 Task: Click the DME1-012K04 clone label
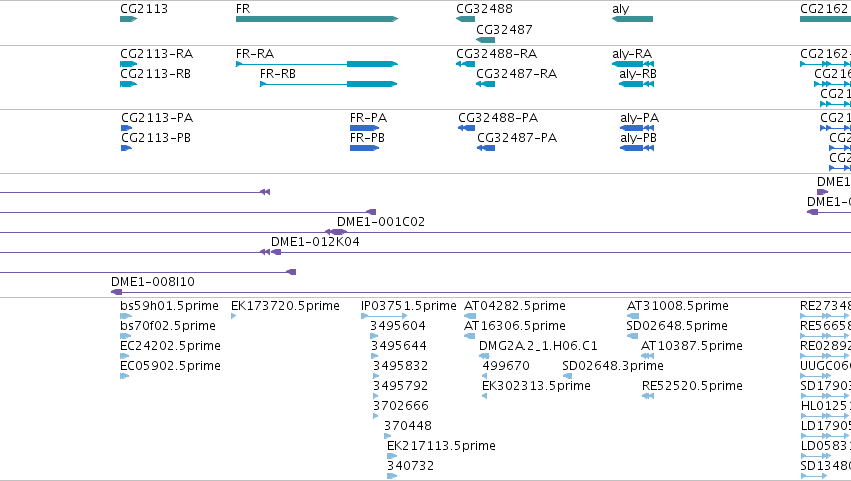[x=315, y=242]
